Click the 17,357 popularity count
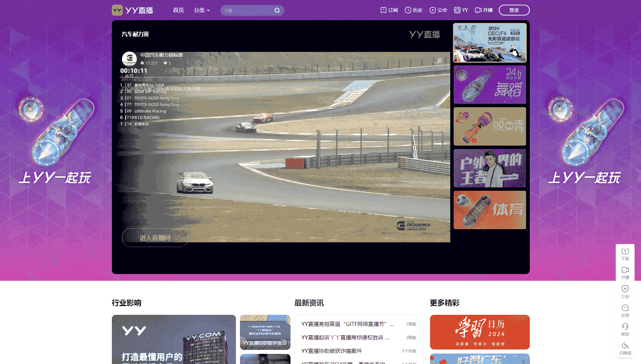 151,63
